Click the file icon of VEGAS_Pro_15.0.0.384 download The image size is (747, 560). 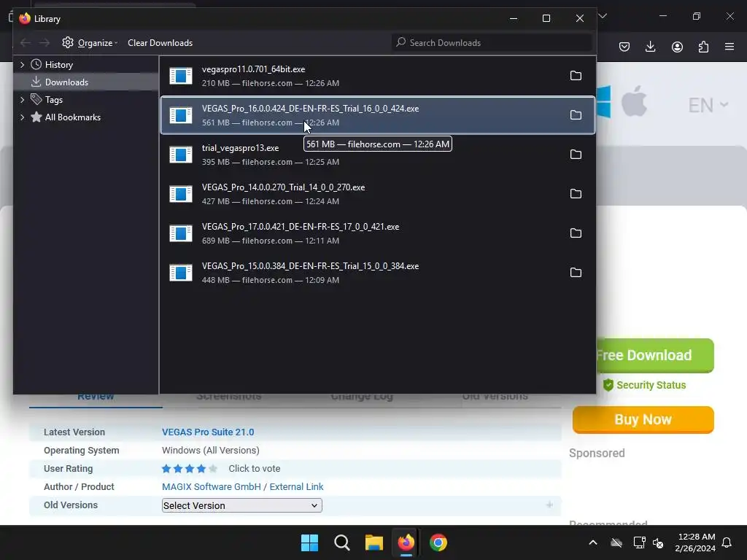pyautogui.click(x=181, y=273)
